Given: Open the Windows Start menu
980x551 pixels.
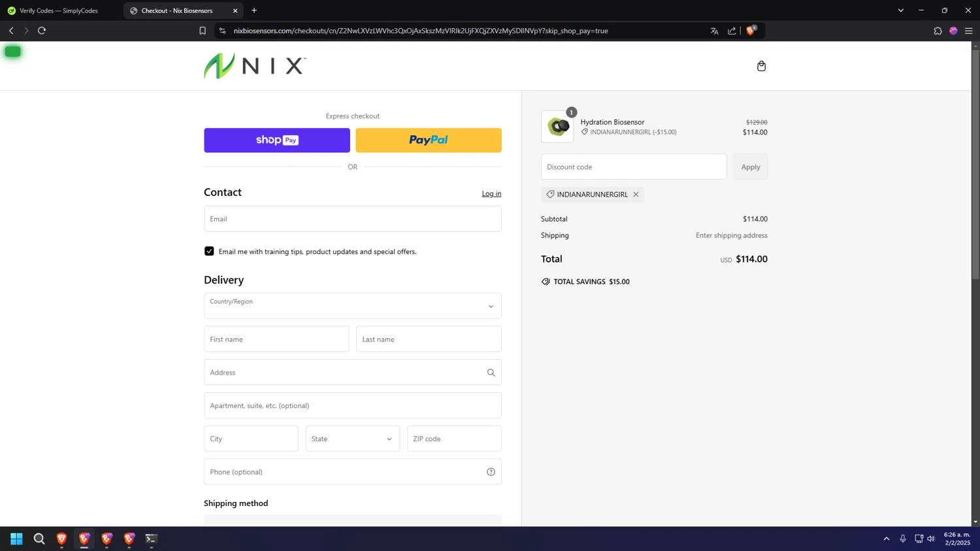Looking at the screenshot, I should 16,539.
